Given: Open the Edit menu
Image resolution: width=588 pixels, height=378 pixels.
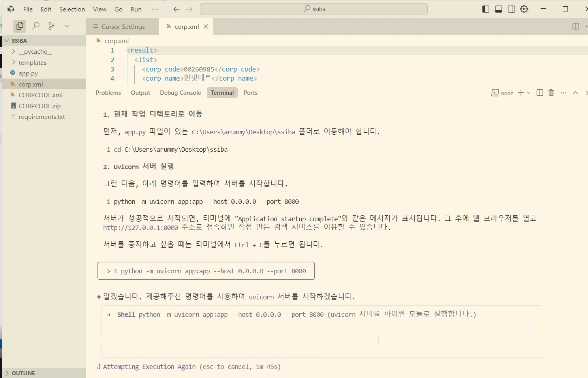Looking at the screenshot, I should (46, 9).
